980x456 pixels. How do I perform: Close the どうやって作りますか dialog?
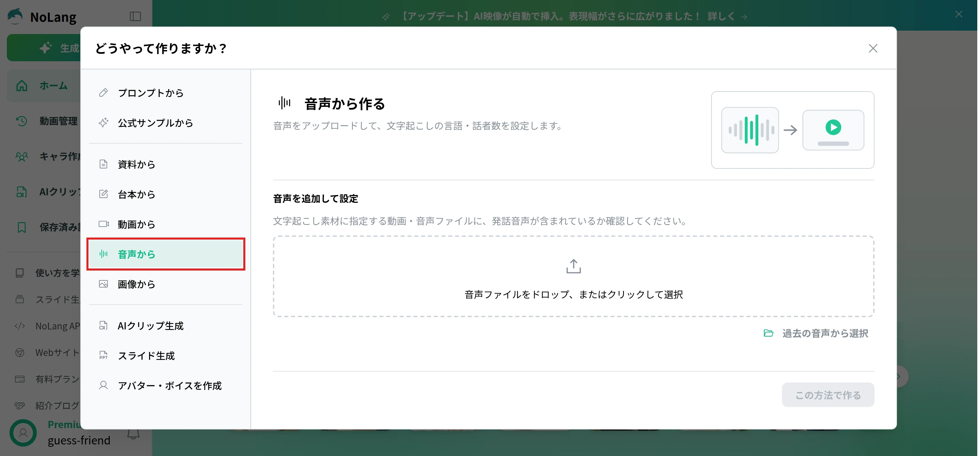[873, 48]
